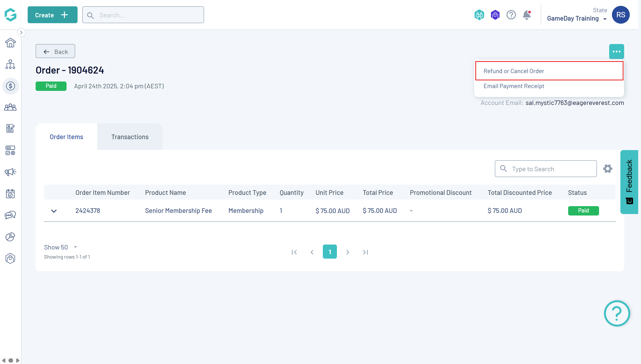Open the pie chart Reports sidebar icon
This screenshot has width=641, height=364.
(10, 237)
